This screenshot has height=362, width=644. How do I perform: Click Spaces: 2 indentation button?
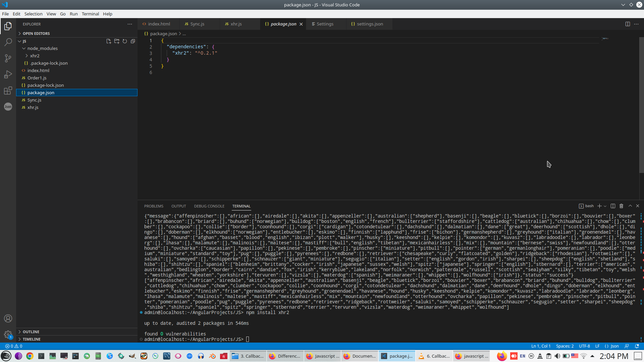click(565, 346)
